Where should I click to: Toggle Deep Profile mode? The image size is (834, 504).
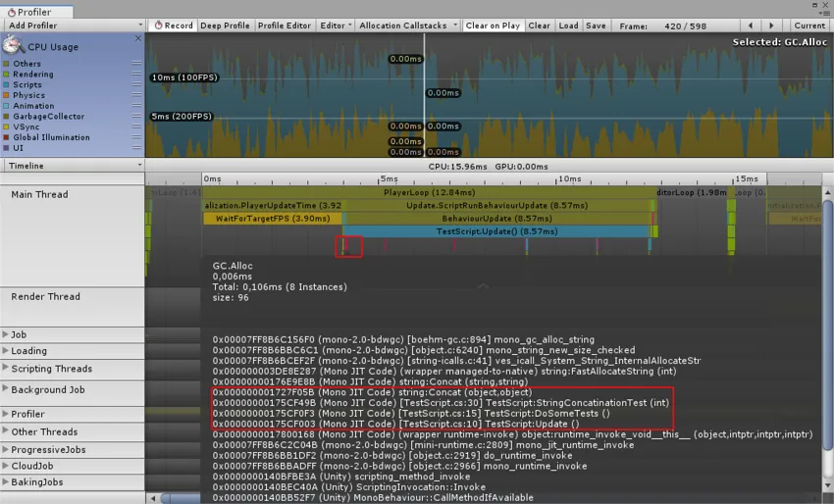pos(225,25)
